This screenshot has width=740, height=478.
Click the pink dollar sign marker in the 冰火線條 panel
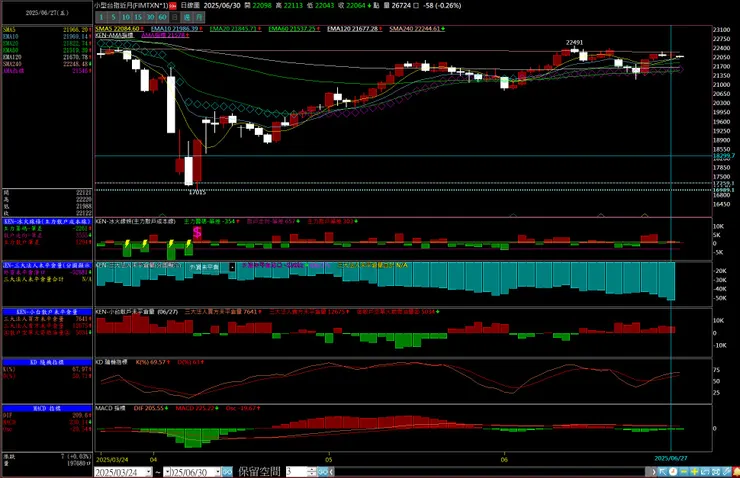(x=197, y=232)
